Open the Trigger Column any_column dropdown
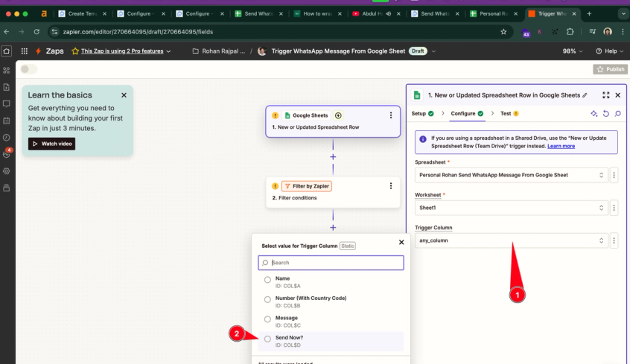Image resolution: width=630 pixels, height=364 pixels. (511, 240)
